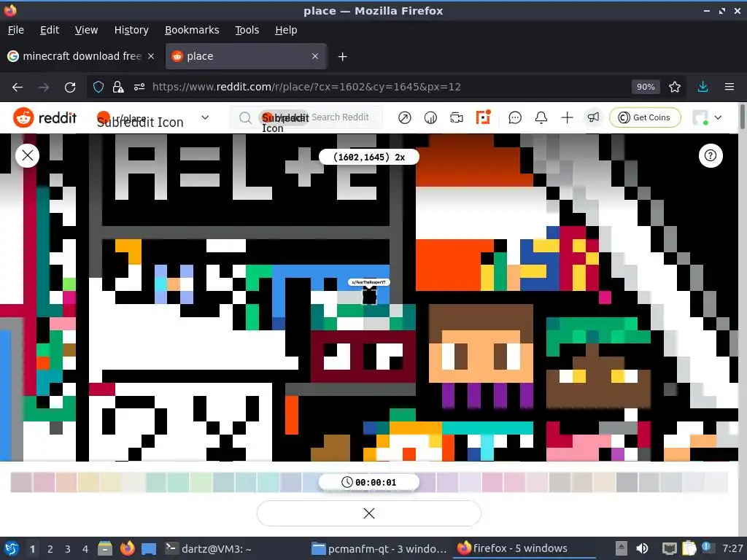Switch to minecraft download free tab
The image size is (747, 560).
point(82,56)
